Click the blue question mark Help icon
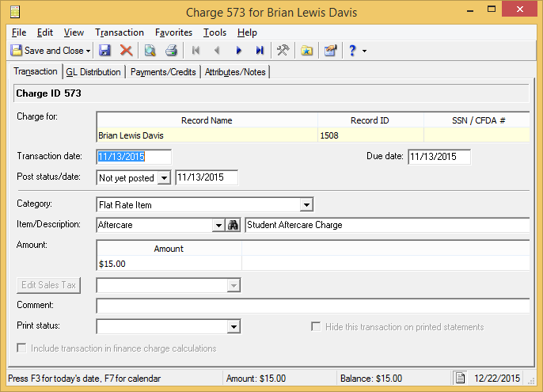 (x=352, y=51)
